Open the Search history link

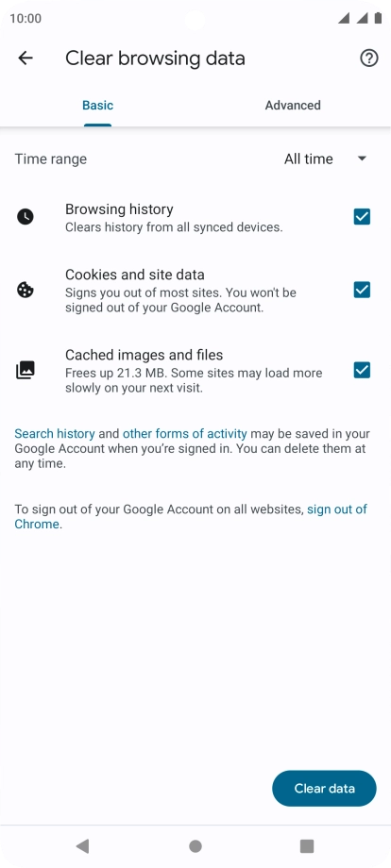pos(54,434)
